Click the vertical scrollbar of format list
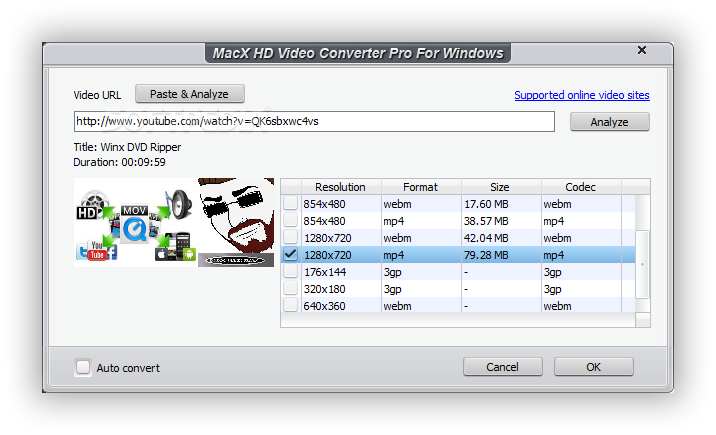The image size is (716, 435). pos(642,264)
